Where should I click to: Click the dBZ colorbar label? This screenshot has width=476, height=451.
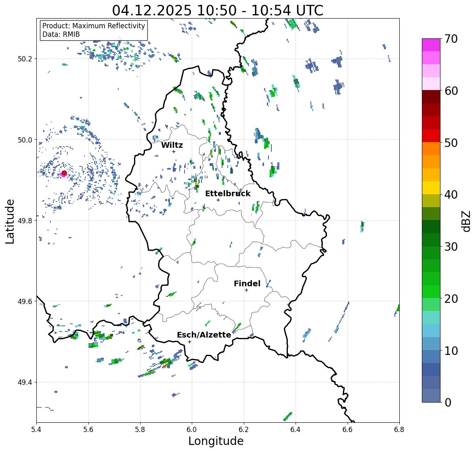click(x=466, y=221)
